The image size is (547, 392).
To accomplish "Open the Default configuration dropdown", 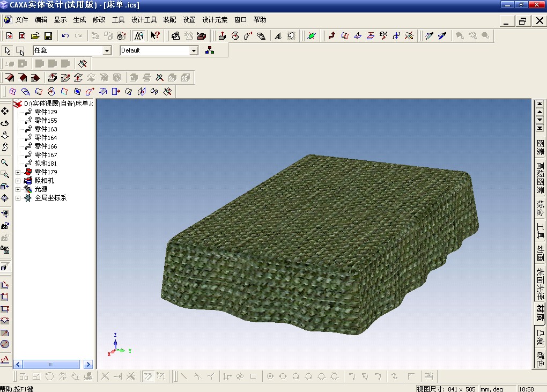I will pos(194,50).
